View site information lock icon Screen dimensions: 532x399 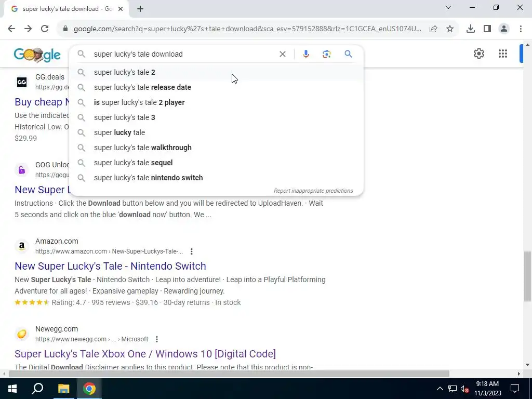coord(65,29)
